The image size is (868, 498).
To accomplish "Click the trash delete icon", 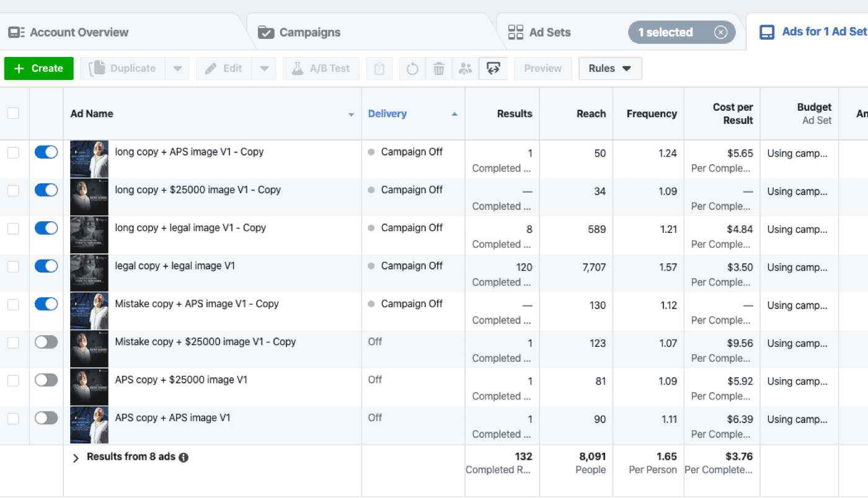I will 439,69.
